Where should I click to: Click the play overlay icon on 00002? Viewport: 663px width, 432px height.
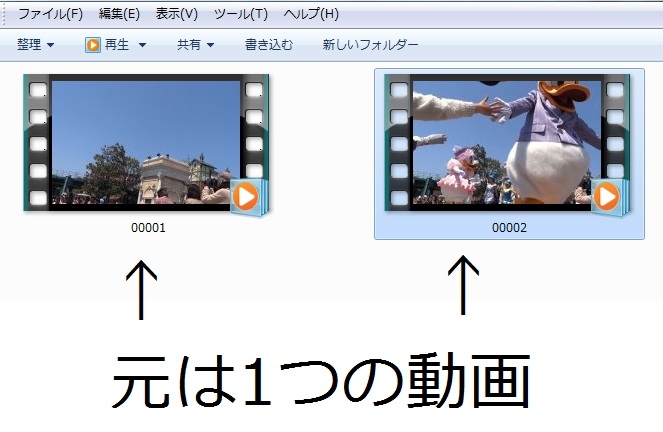609,197
